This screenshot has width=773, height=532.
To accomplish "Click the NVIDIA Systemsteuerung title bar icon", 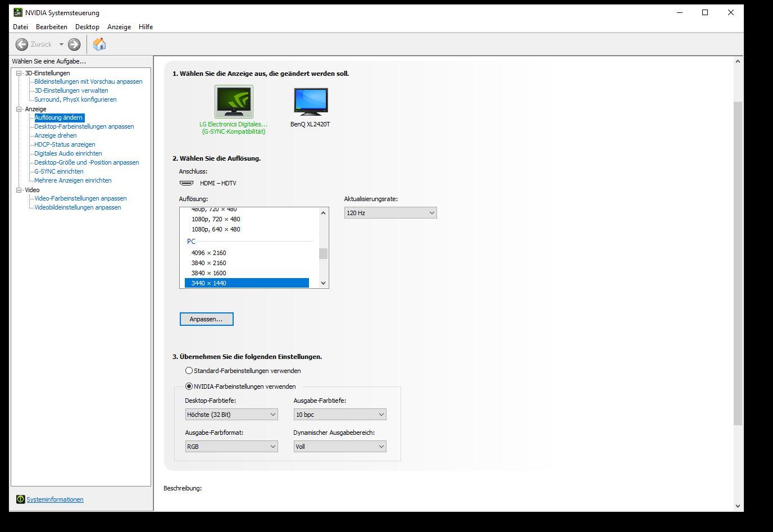I will [x=19, y=12].
